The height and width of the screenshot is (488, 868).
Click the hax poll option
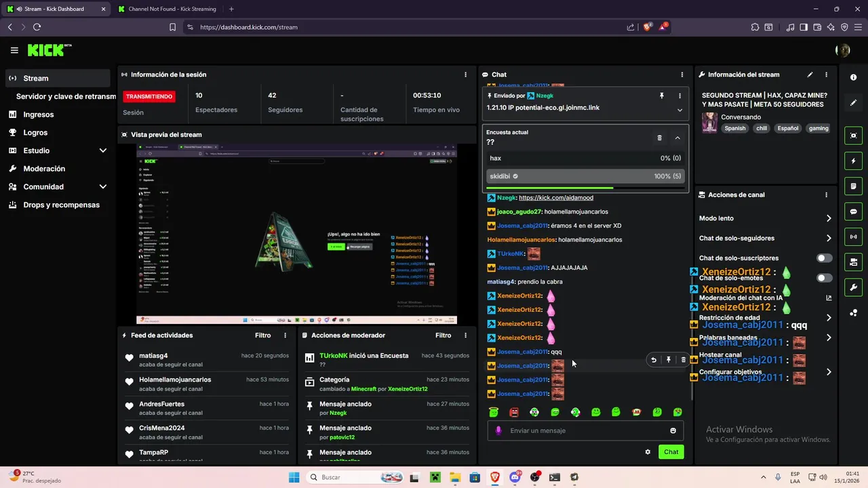[x=585, y=158]
